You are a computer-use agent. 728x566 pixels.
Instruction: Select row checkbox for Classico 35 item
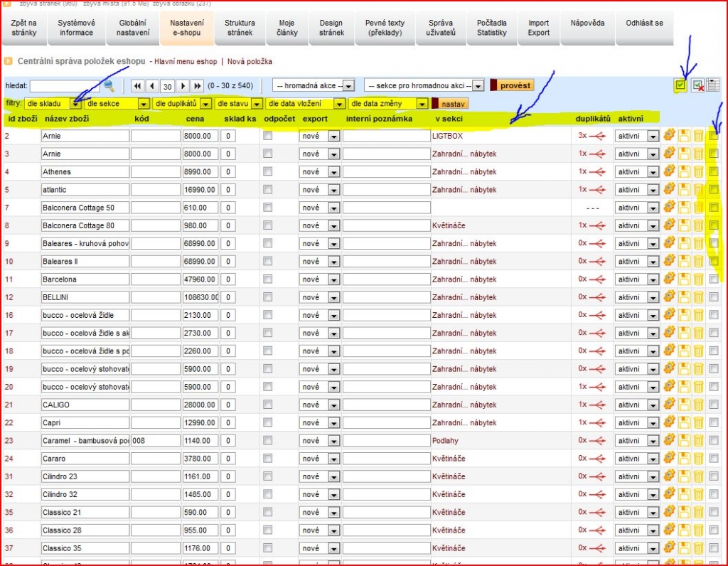click(x=714, y=548)
